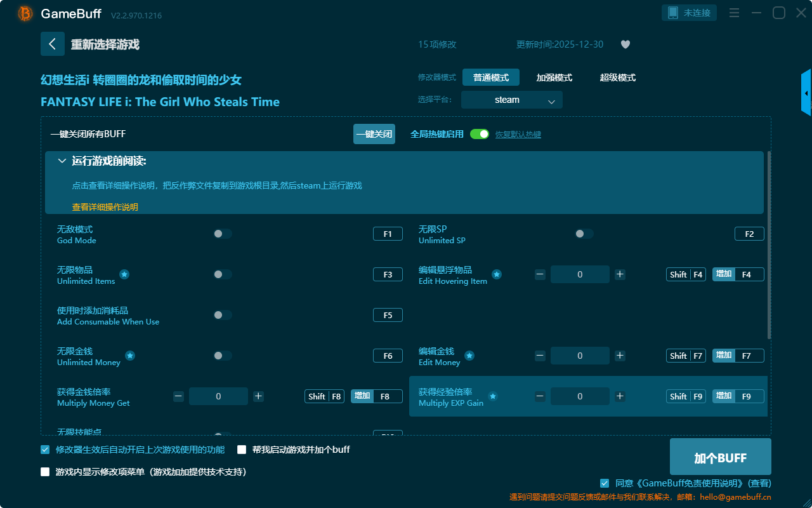The width and height of the screenshot is (812, 508).
Task: Open the hamburger menu icon
Action: [x=734, y=13]
